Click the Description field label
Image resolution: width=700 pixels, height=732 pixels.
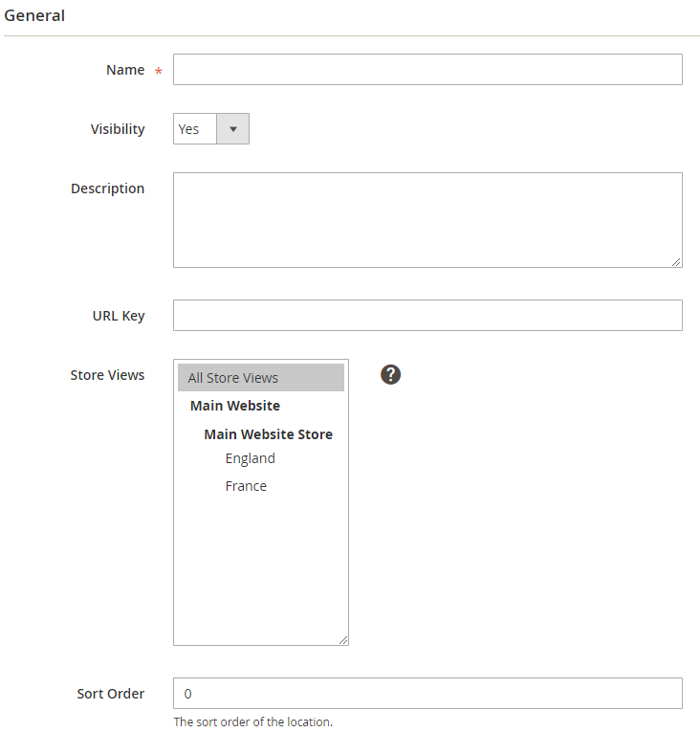pos(107,189)
